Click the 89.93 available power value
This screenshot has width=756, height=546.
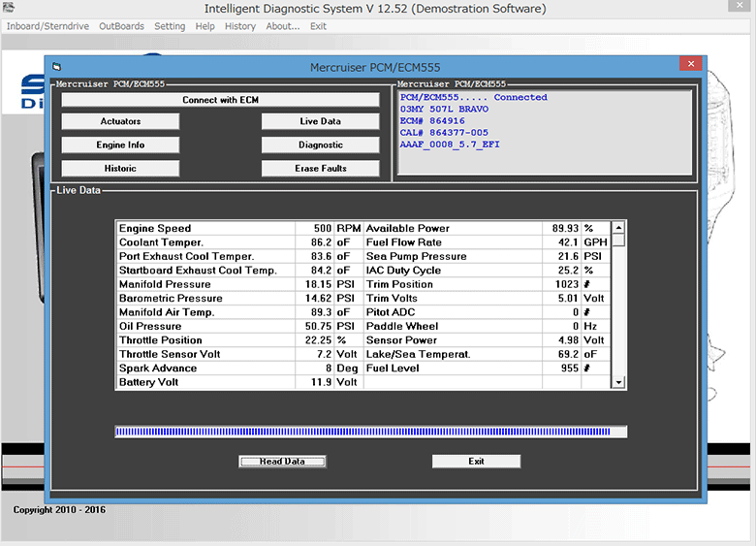pyautogui.click(x=566, y=228)
